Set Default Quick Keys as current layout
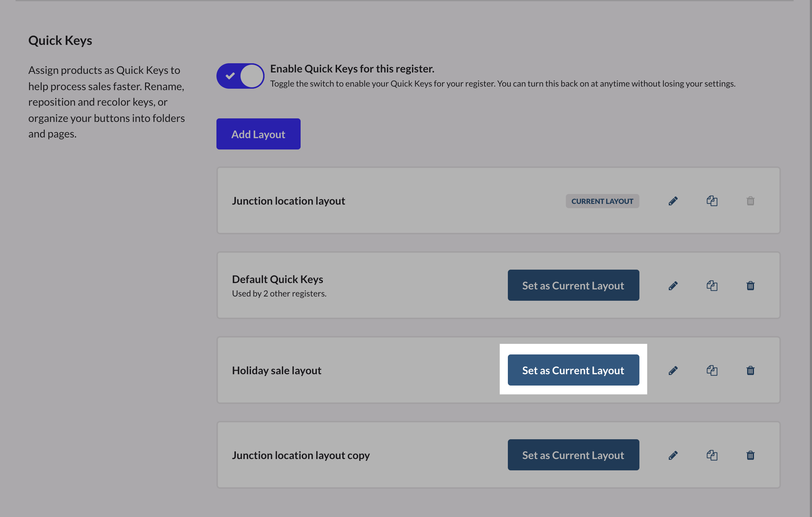 (x=573, y=285)
